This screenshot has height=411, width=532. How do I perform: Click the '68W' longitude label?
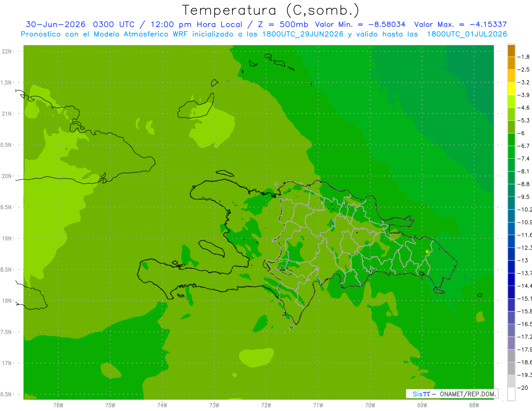474,405
